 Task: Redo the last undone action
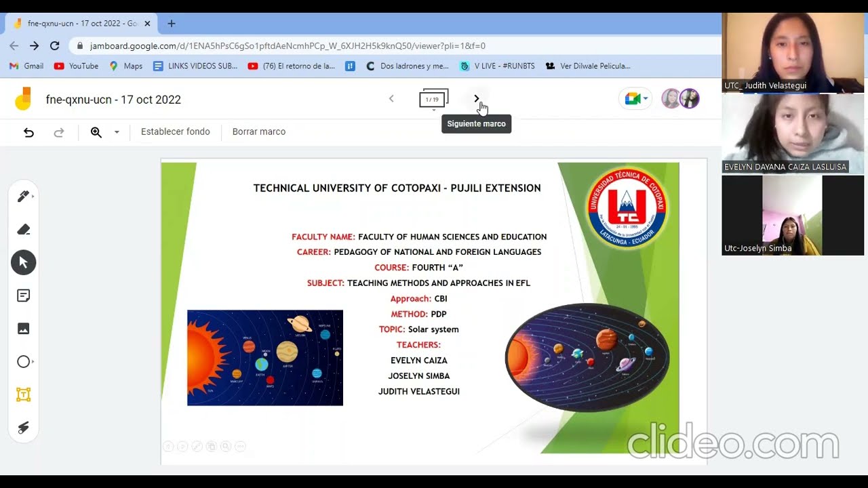[59, 132]
